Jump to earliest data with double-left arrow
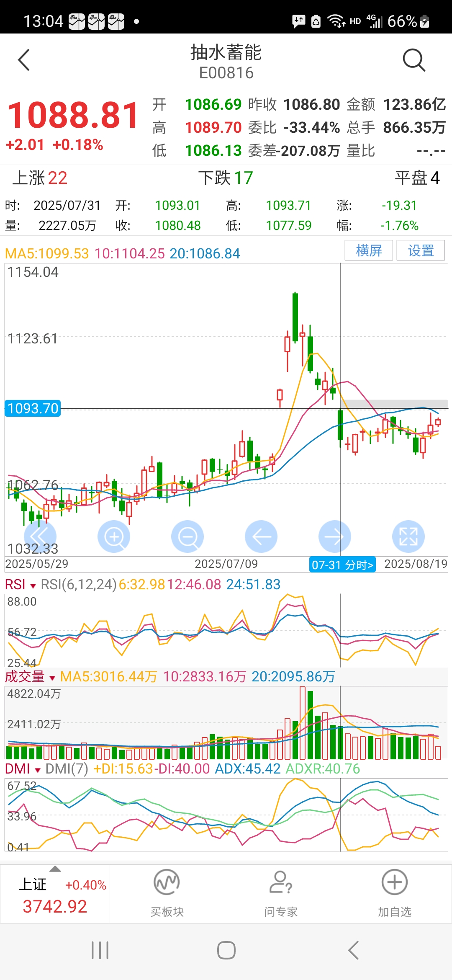452x980 pixels. [40, 536]
